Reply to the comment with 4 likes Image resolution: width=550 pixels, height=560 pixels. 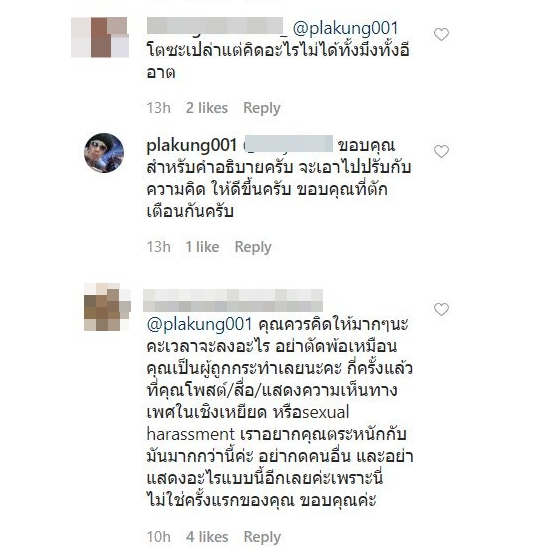coord(262,537)
